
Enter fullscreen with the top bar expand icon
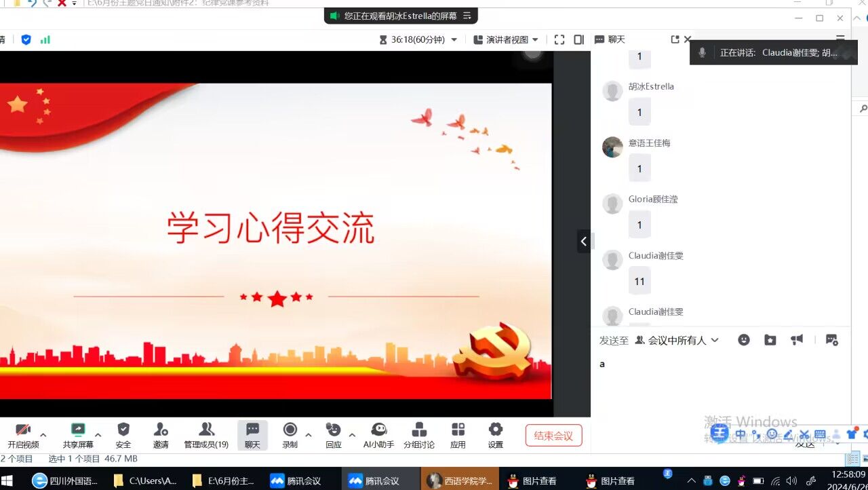(559, 39)
